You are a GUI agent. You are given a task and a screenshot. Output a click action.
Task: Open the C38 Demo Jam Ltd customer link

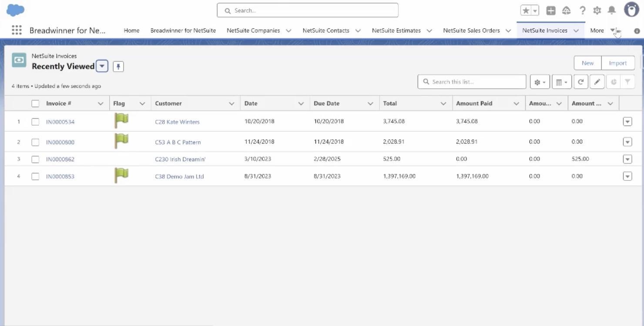(x=179, y=176)
